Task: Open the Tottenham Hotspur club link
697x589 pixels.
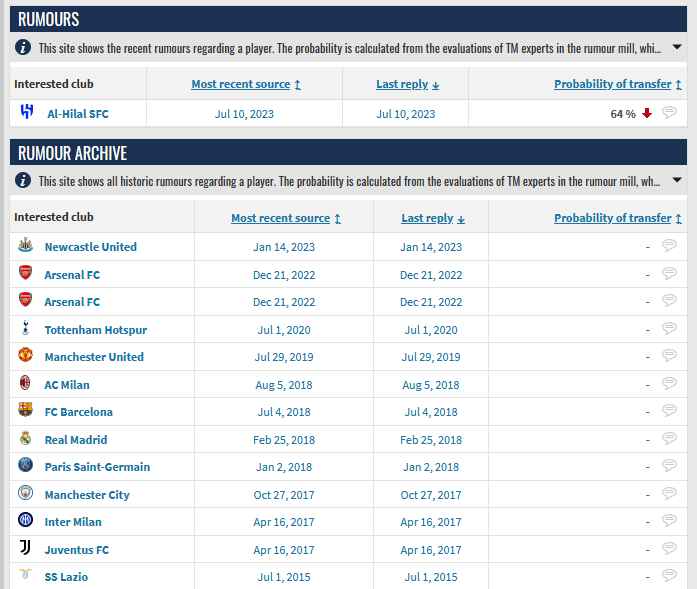Action: pyautogui.click(x=96, y=330)
